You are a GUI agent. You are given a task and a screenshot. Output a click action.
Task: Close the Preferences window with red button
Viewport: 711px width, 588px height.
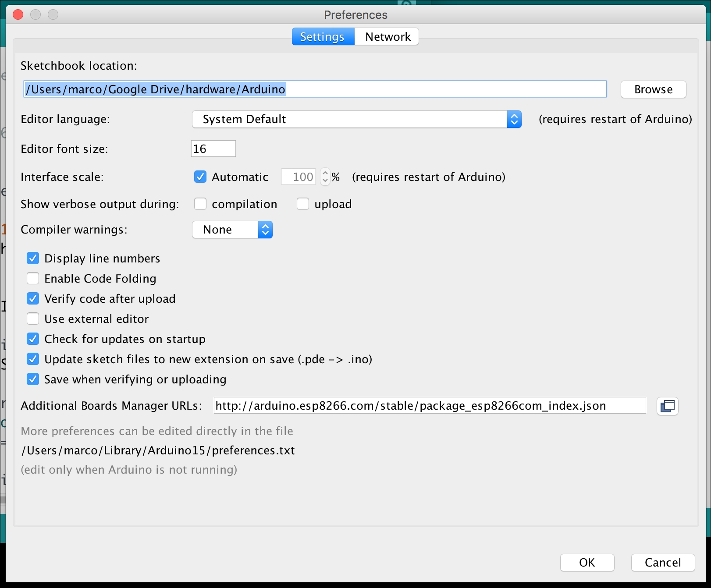click(18, 15)
